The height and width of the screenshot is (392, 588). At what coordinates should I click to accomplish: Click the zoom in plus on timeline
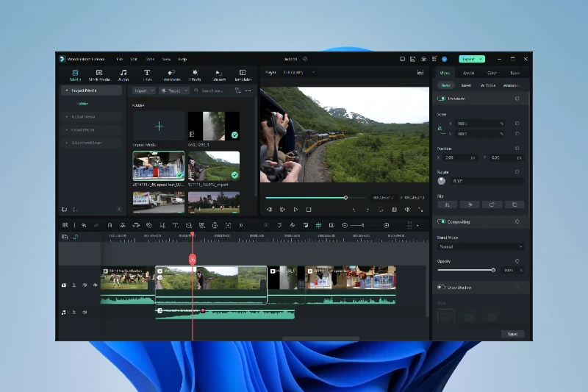pyautogui.click(x=387, y=225)
